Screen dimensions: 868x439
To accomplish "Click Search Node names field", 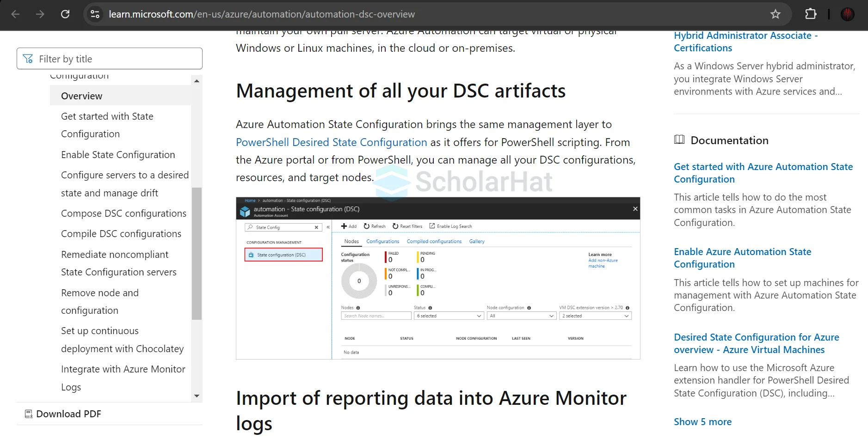I will coord(376,316).
